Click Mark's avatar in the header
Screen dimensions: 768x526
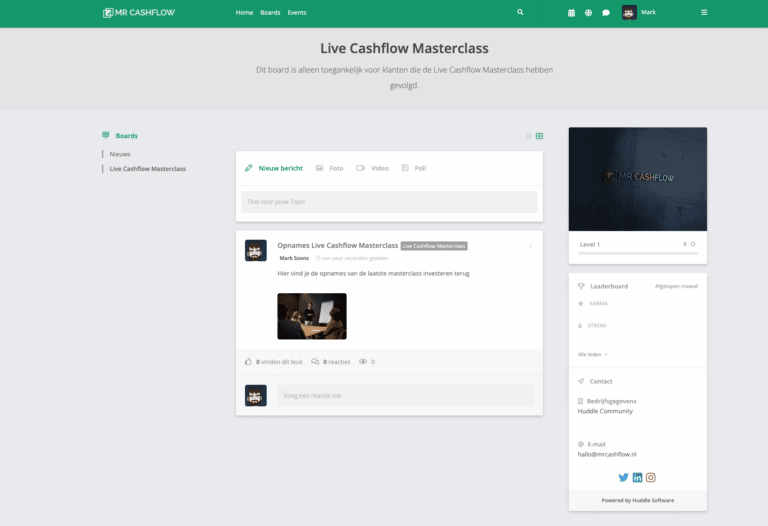[x=629, y=12]
